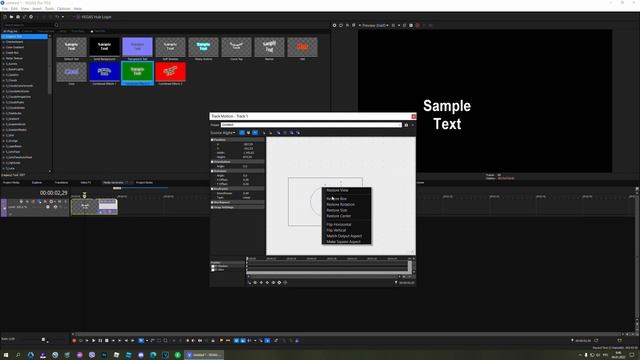640x360 pixels.
Task: Collapse the Orientation section in Track Motion
Action: pos(213,162)
